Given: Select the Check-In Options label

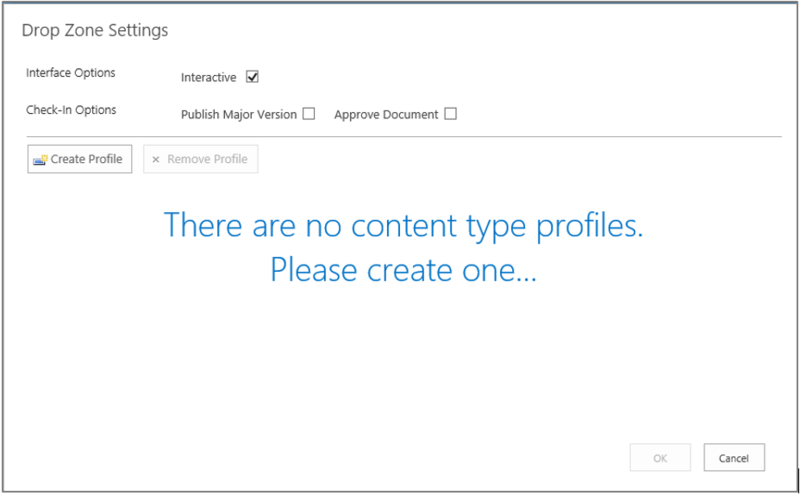Looking at the screenshot, I should (71, 110).
